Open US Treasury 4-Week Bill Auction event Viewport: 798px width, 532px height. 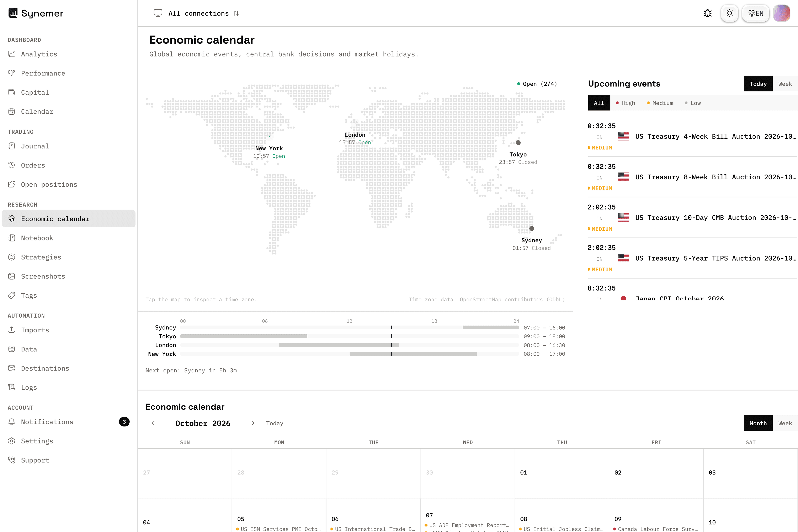[x=692, y=136]
